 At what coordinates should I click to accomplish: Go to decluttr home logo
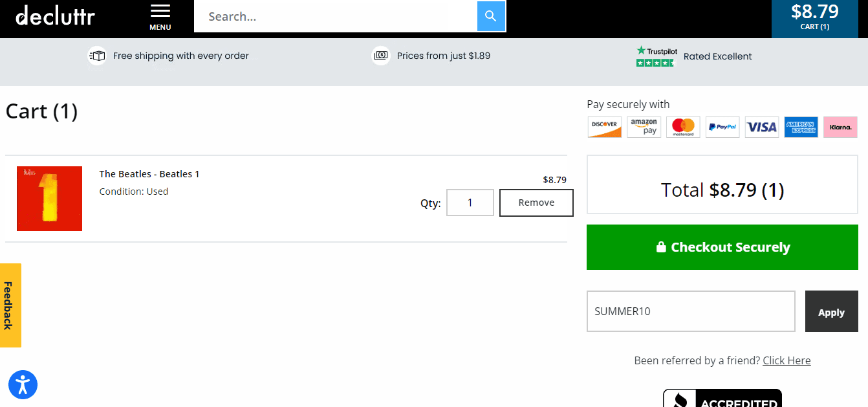(x=56, y=16)
